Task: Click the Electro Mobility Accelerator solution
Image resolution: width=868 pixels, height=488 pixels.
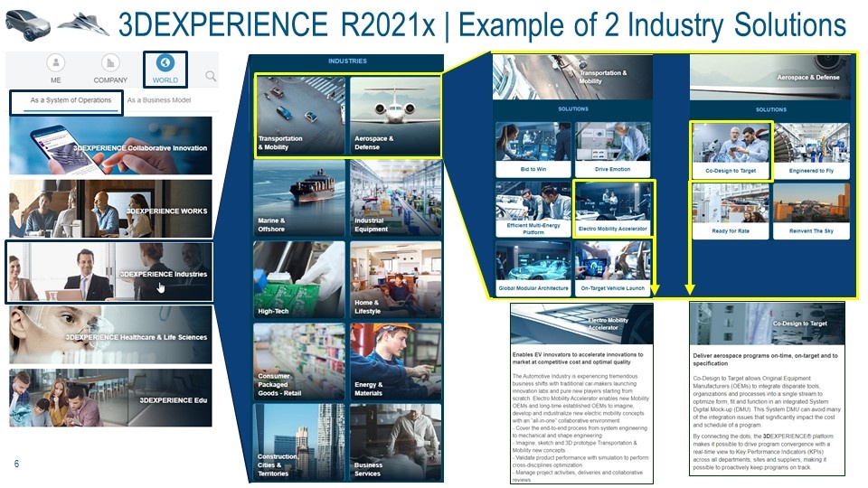Action: (x=613, y=209)
